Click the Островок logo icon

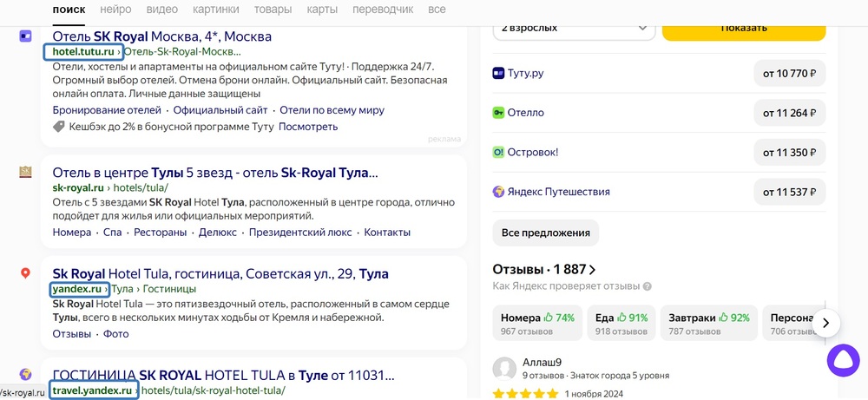click(498, 152)
